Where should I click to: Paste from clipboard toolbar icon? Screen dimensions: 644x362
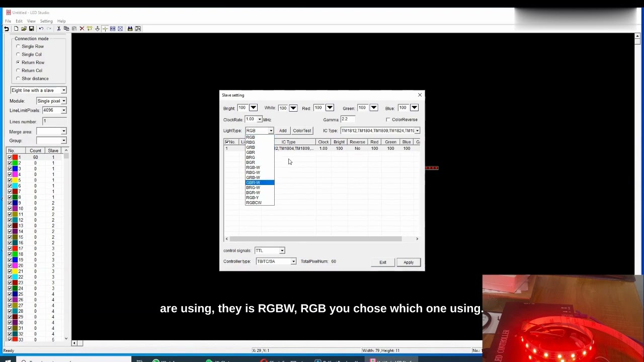[x=74, y=29]
